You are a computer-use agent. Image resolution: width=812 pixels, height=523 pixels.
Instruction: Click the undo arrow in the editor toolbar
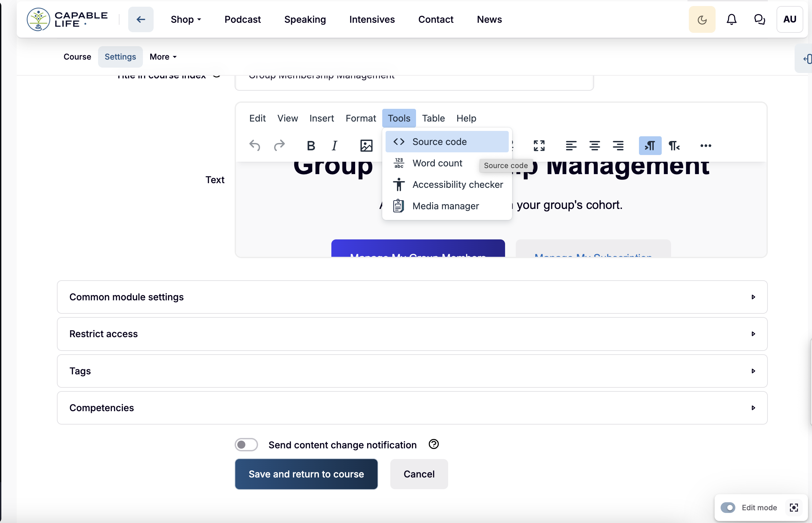click(x=255, y=146)
